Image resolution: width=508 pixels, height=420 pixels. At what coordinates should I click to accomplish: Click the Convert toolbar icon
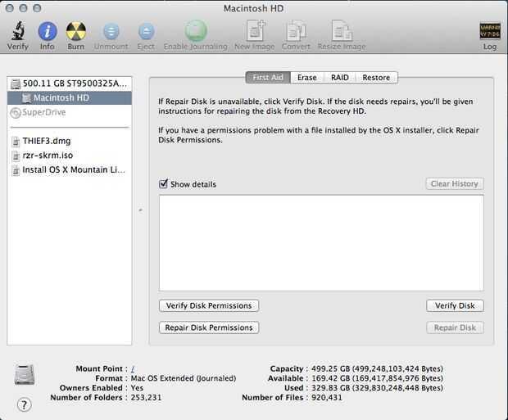click(x=296, y=31)
